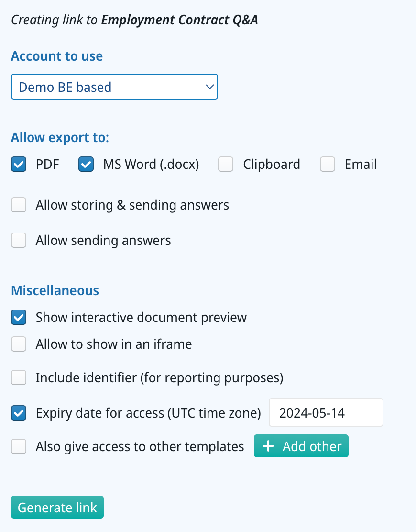
Task: Open the 'Account to use' dropdown
Action: (x=114, y=87)
